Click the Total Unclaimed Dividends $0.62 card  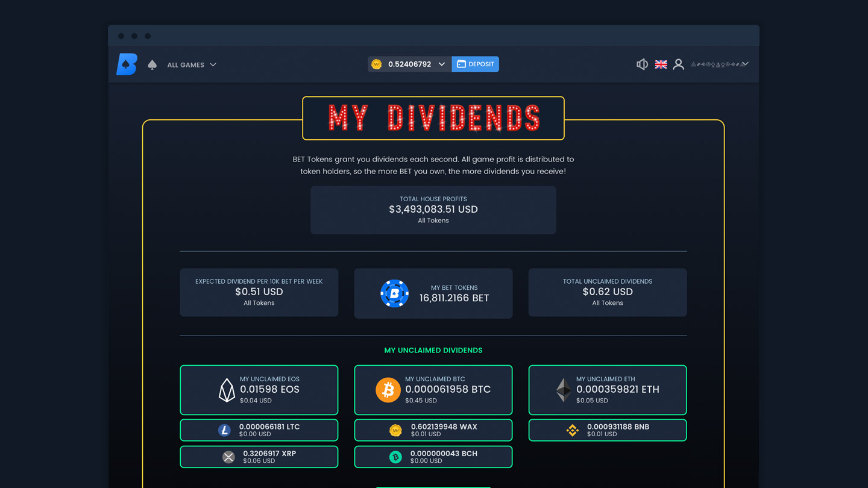(x=608, y=292)
